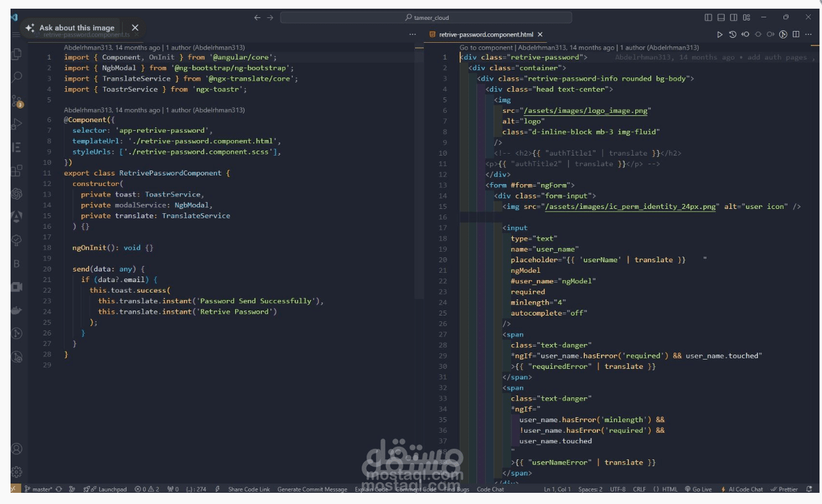Screen dimensions: 822x504
Task: Open the Manage gear menu
Action: point(17,472)
